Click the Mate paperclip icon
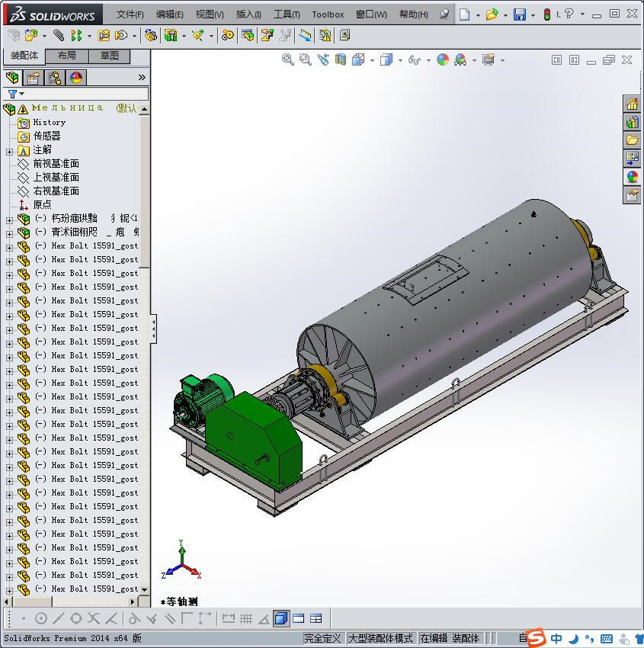 (59, 36)
